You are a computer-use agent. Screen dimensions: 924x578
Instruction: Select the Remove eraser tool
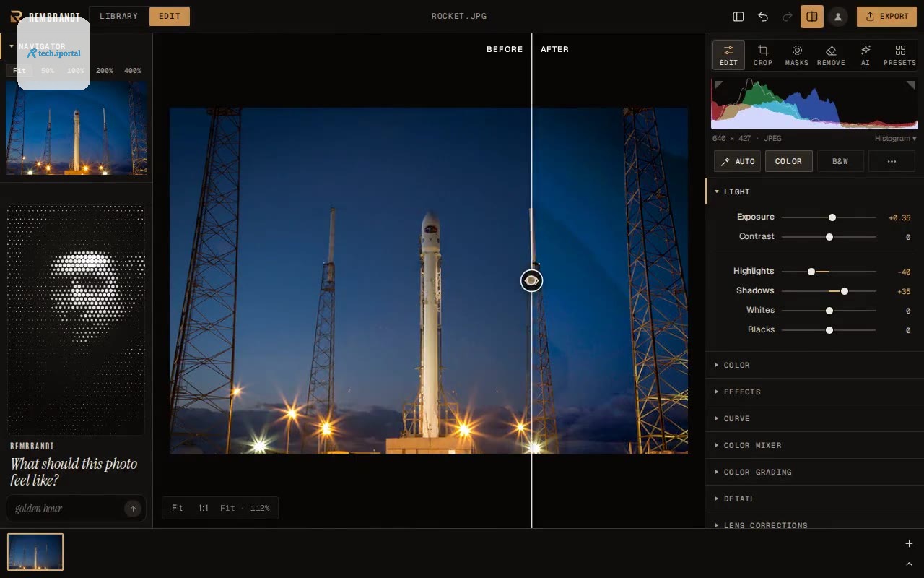[x=831, y=55]
